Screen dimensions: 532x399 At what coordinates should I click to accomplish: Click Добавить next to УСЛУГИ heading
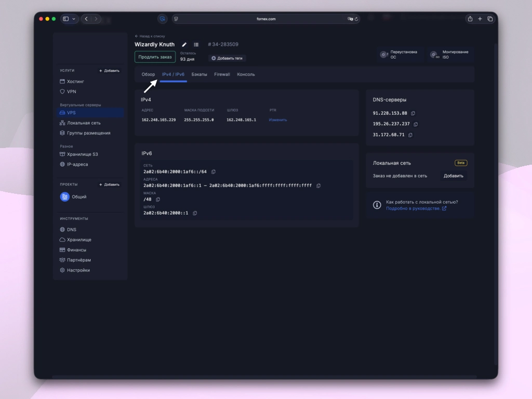click(109, 71)
